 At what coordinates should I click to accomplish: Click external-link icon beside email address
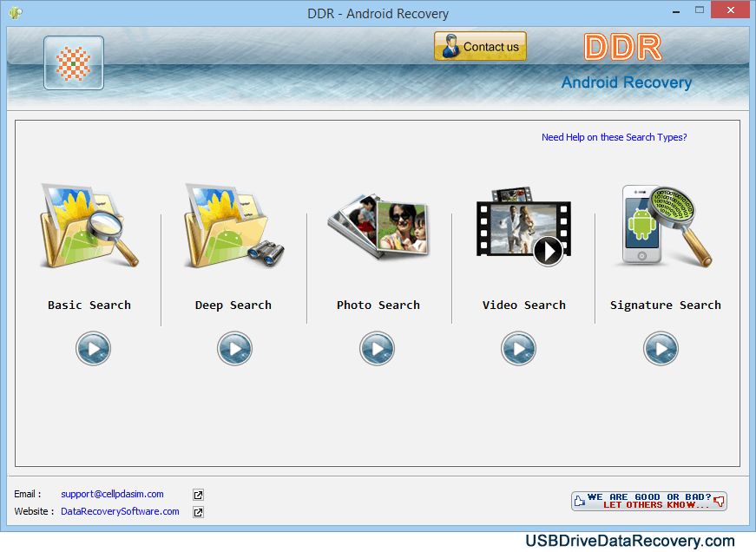(x=198, y=495)
